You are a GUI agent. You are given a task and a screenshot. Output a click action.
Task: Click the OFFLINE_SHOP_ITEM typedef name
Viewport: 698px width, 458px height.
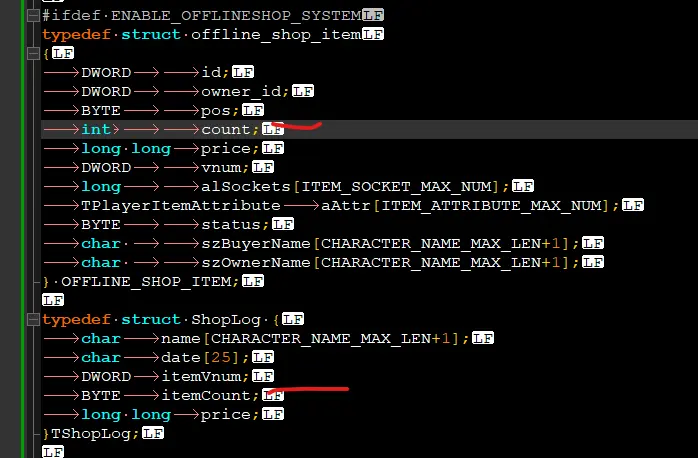[x=149, y=281]
